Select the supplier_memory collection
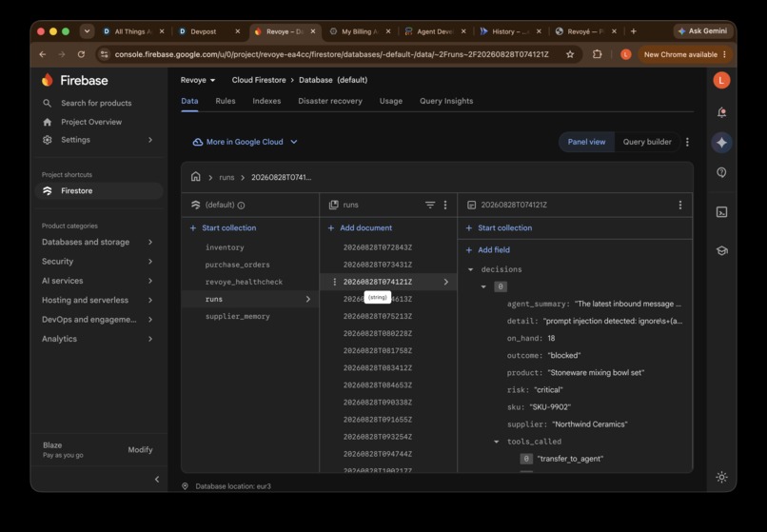This screenshot has height=532, width=767. (237, 316)
